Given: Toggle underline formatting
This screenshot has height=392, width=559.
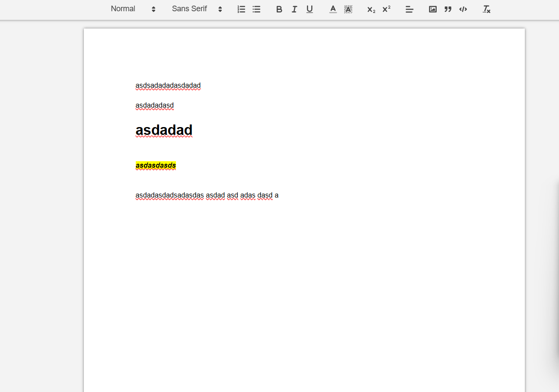Looking at the screenshot, I should point(310,9).
